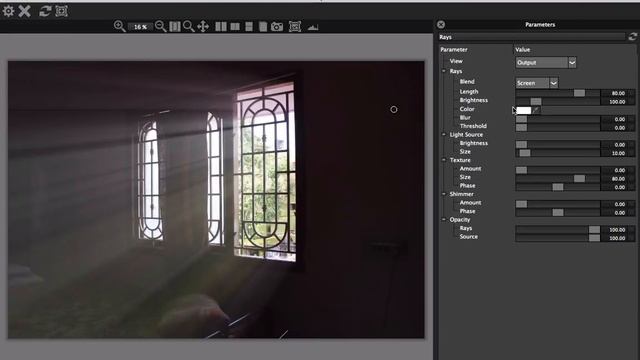Viewport: 640px width, 360px height.
Task: Zoom in with the plus magnifier
Action: tap(119, 27)
